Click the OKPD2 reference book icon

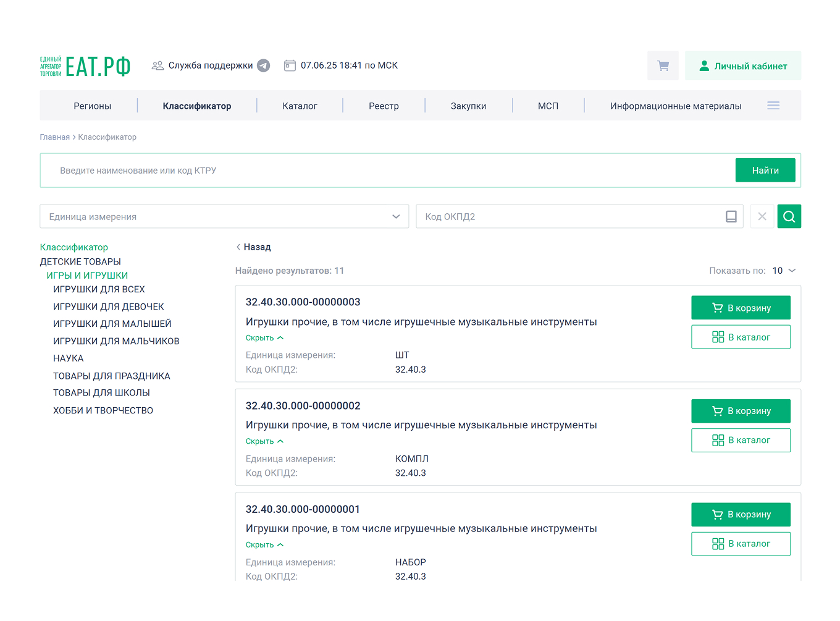coord(731,216)
